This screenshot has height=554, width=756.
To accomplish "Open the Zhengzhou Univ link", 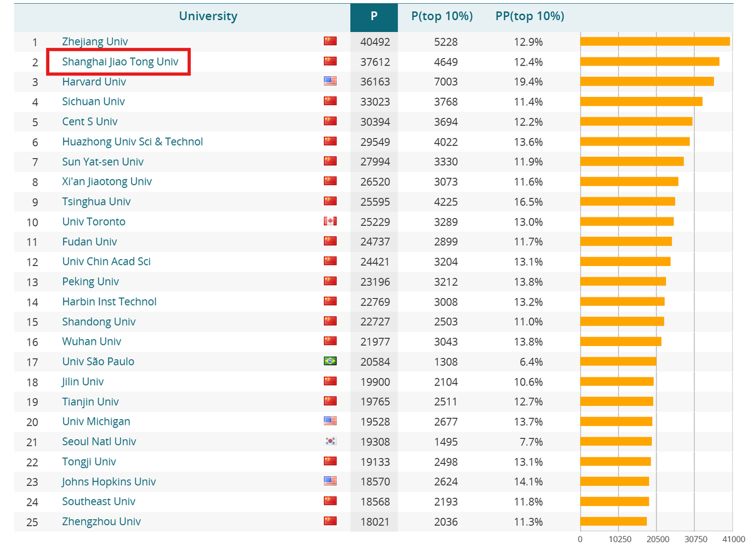I will point(101,522).
